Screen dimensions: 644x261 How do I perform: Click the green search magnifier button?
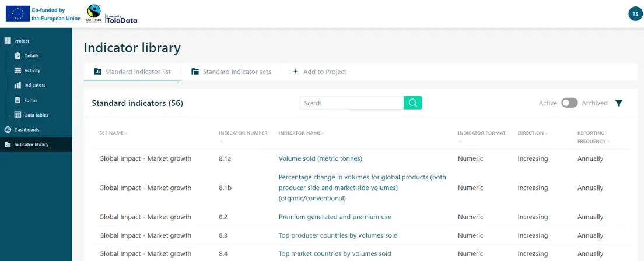[412, 103]
